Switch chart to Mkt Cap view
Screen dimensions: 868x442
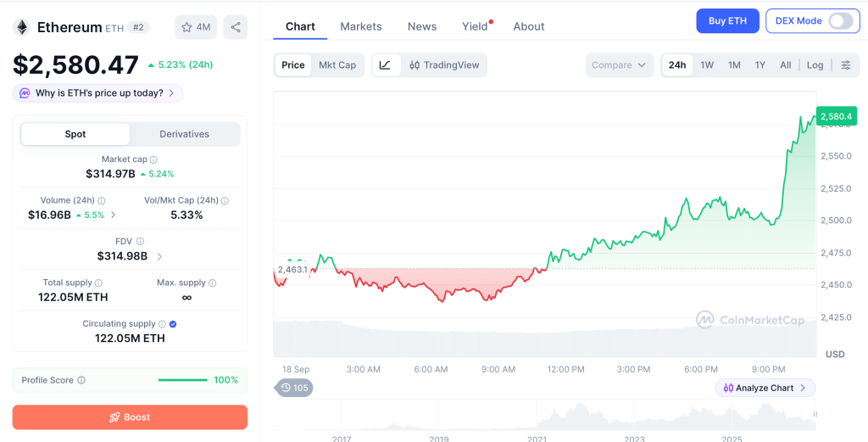point(337,65)
